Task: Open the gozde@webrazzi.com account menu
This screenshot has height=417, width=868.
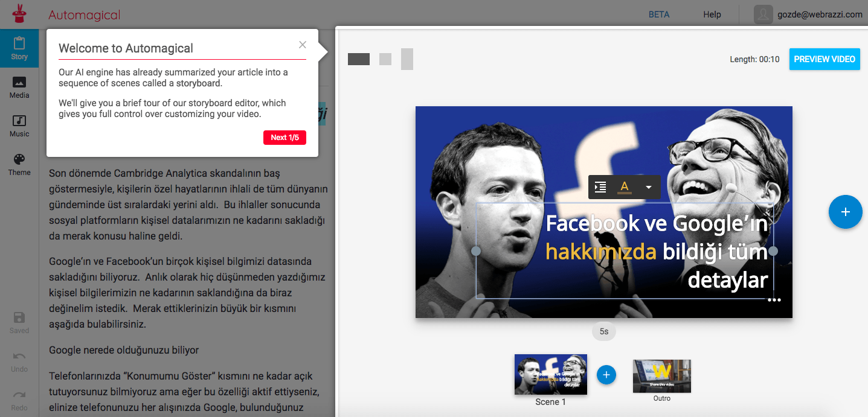Action: point(810,14)
